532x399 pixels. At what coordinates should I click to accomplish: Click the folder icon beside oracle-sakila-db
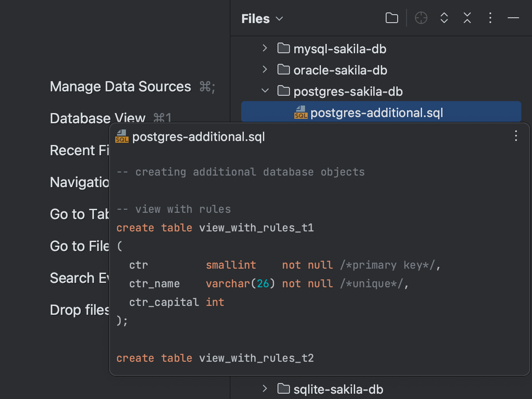(x=283, y=69)
